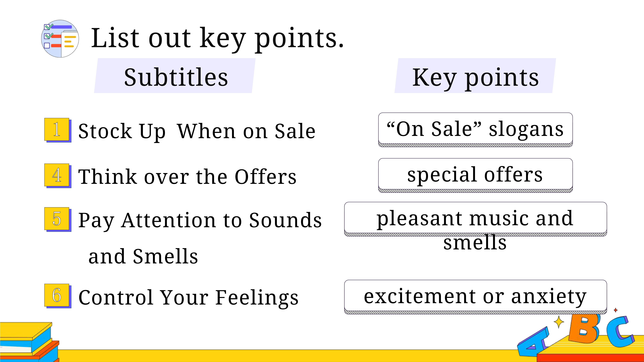The image size is (644, 362).
Task: Click "Think over the Offers" text
Action: (x=187, y=177)
